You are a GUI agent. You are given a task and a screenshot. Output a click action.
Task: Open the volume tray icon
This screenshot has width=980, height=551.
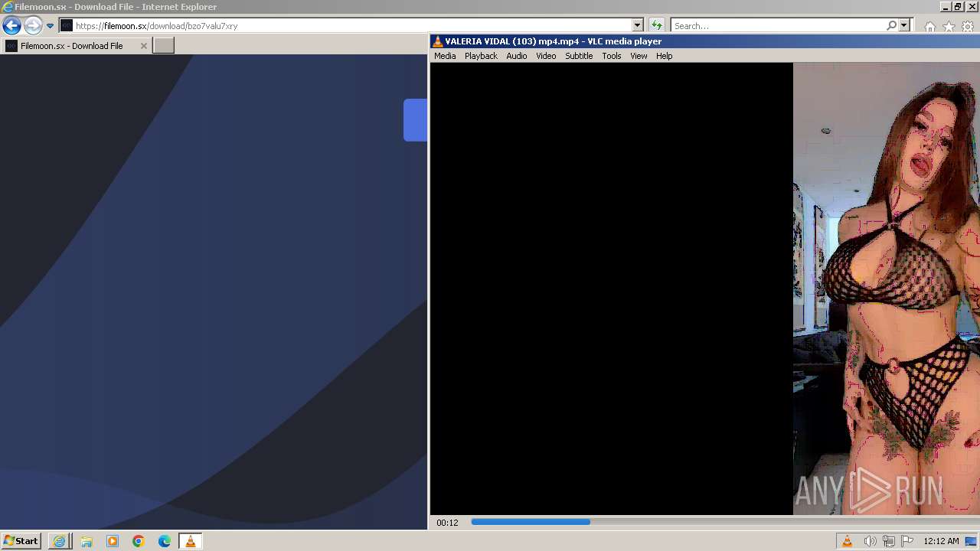870,541
